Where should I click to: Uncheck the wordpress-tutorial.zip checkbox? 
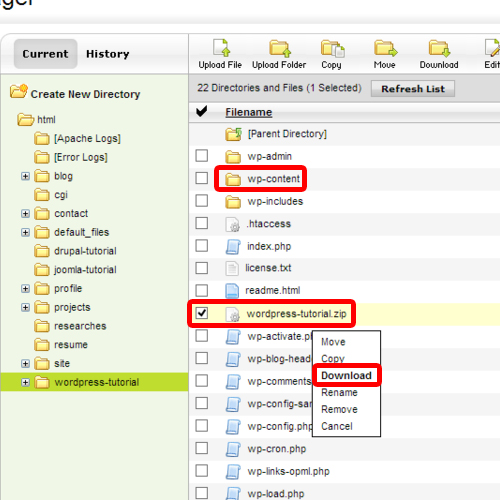pyautogui.click(x=202, y=313)
